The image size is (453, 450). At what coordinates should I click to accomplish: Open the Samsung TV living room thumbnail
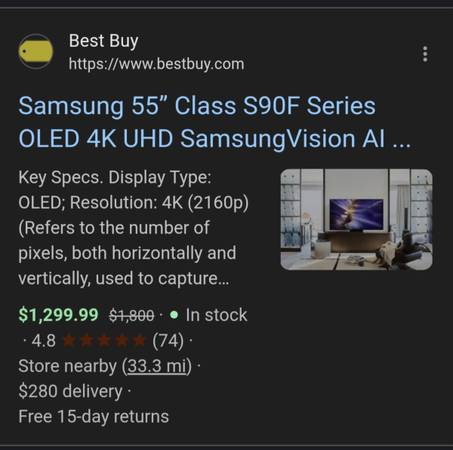(x=356, y=219)
